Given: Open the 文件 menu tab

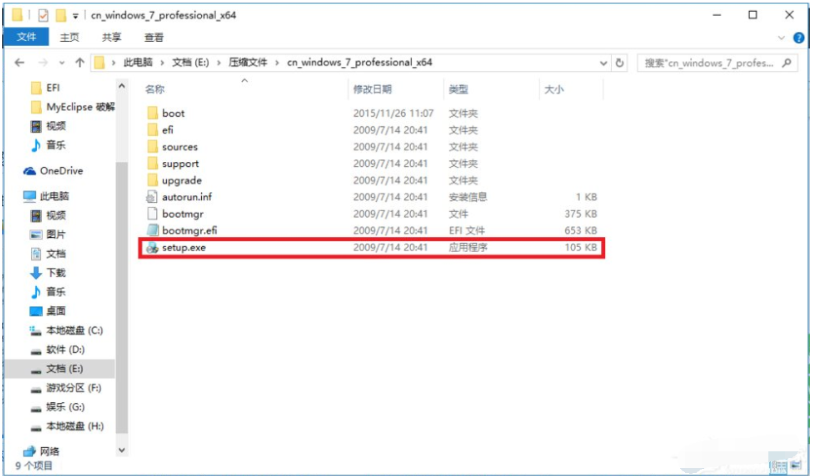Looking at the screenshot, I should point(24,38).
